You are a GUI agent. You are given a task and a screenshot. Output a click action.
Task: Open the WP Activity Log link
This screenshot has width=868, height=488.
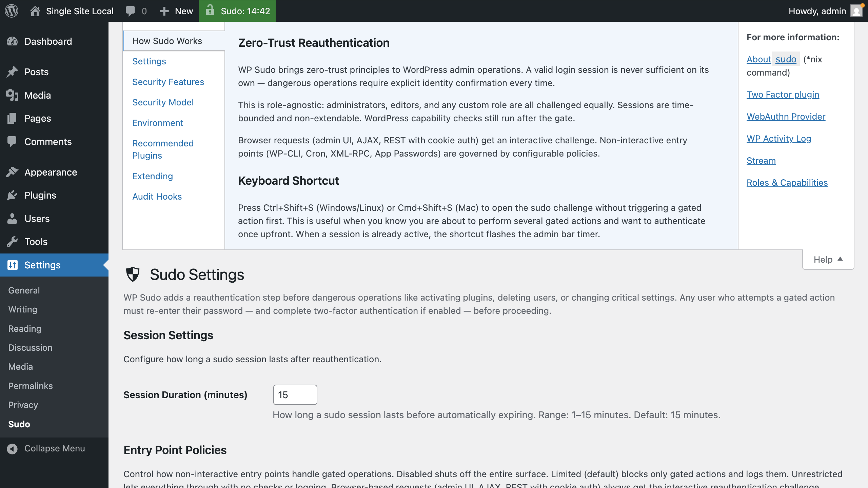tap(778, 139)
